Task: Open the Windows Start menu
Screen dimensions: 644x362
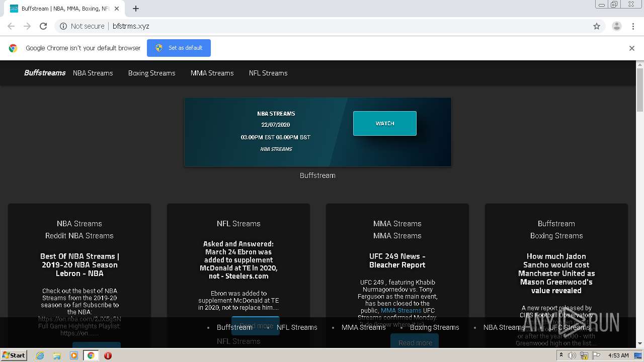Action: point(14,355)
